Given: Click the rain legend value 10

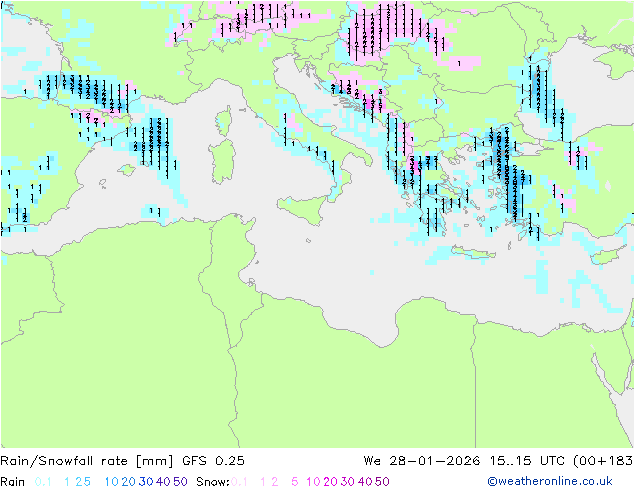Looking at the screenshot, I should coord(112,482).
